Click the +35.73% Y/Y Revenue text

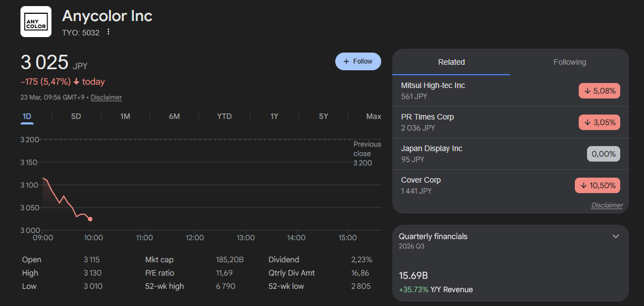point(436,290)
